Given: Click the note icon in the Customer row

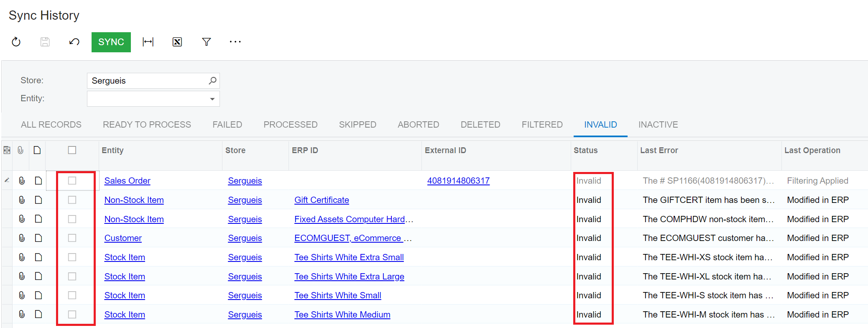Looking at the screenshot, I should (38, 238).
